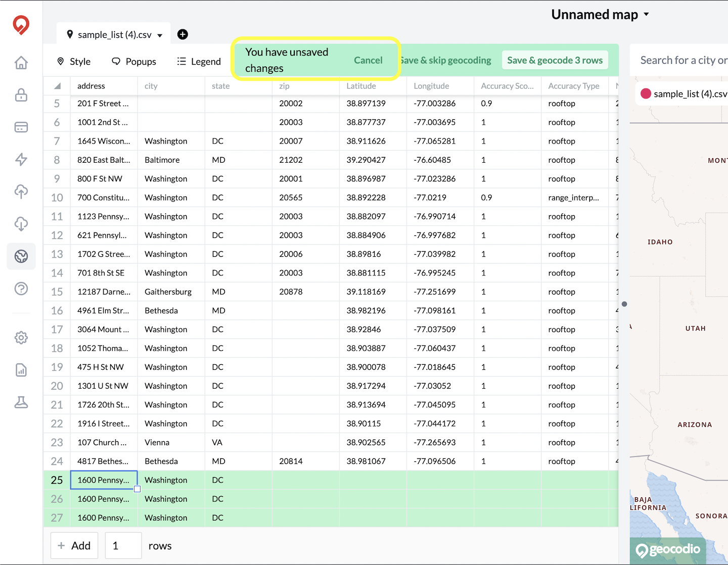Screen dimensions: 728x565
Task: Click Save & geocode 3 rows
Action: [555, 60]
